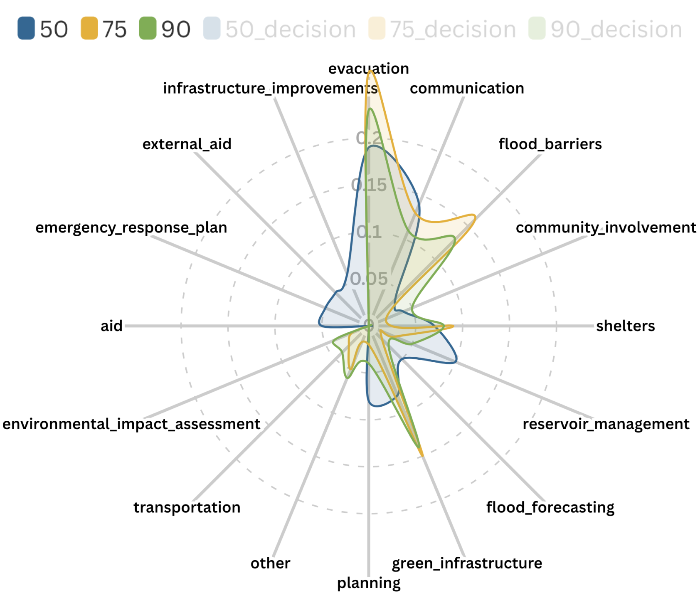The height and width of the screenshot is (598, 700).
Task: Click the infrastructure_improvements axis label
Action: click(270, 88)
